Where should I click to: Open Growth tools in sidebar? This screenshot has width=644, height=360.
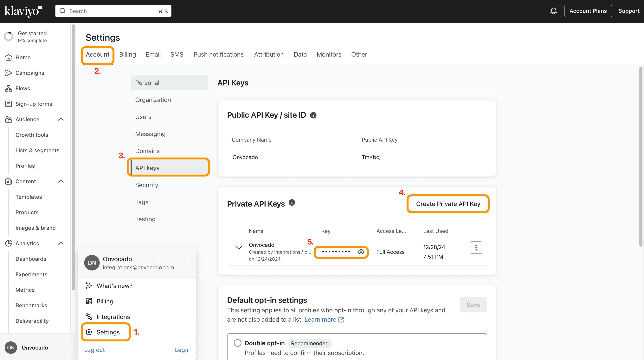pyautogui.click(x=32, y=135)
